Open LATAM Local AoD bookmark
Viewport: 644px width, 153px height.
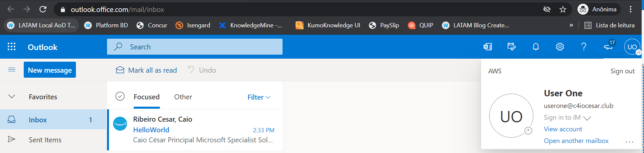[x=41, y=25]
